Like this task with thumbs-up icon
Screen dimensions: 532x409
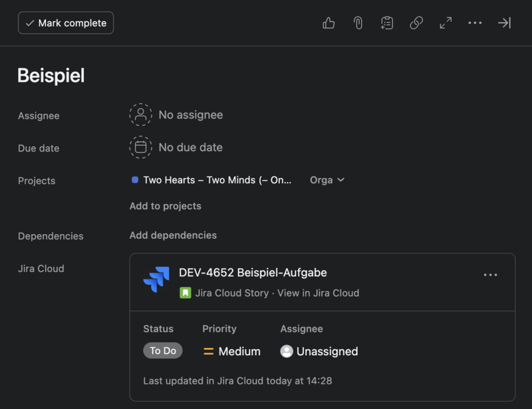[x=329, y=23]
